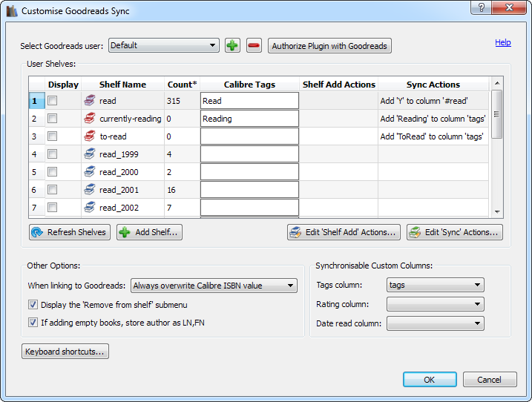
Task: Click the count value 16
Action: coord(171,190)
